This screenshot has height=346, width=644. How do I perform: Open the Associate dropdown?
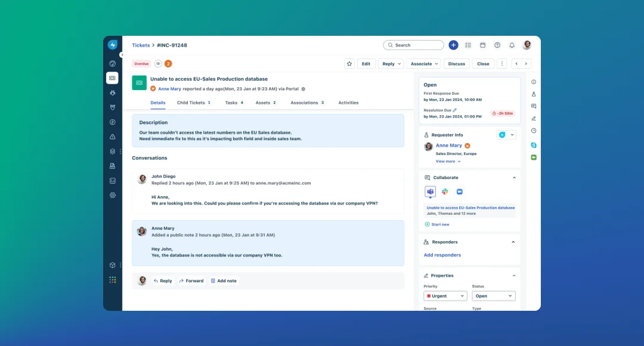[x=425, y=64]
